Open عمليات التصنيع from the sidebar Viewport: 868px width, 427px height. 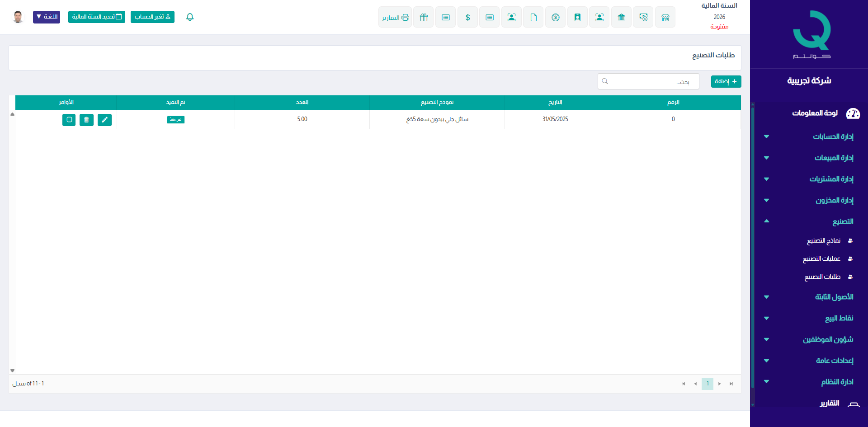click(x=821, y=259)
